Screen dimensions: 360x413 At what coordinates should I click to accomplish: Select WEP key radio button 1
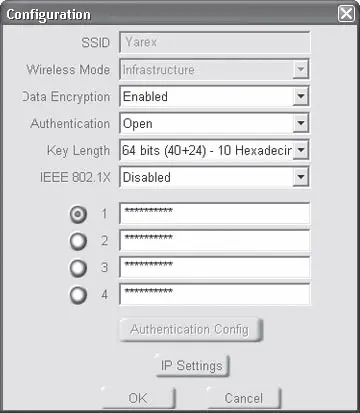(x=78, y=214)
